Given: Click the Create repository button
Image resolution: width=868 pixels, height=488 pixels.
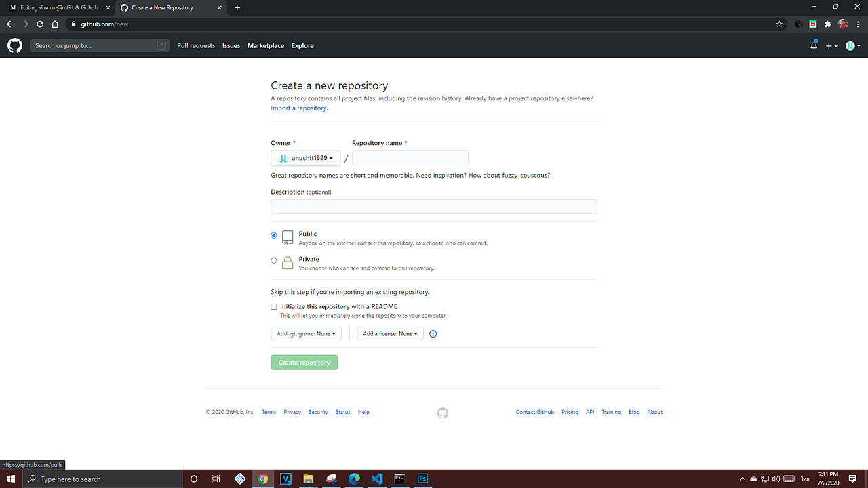Looking at the screenshot, I should pyautogui.click(x=304, y=362).
